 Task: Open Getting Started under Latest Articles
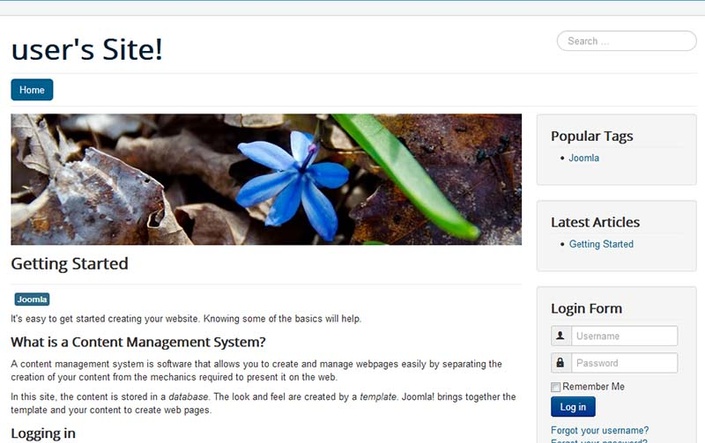[x=601, y=244]
